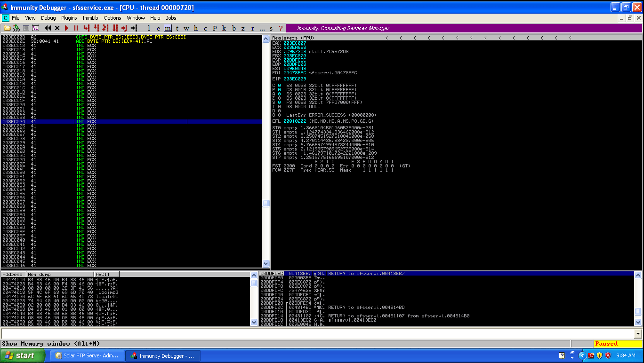
Task: Show Run trace with the '...' button
Action: coord(262,28)
